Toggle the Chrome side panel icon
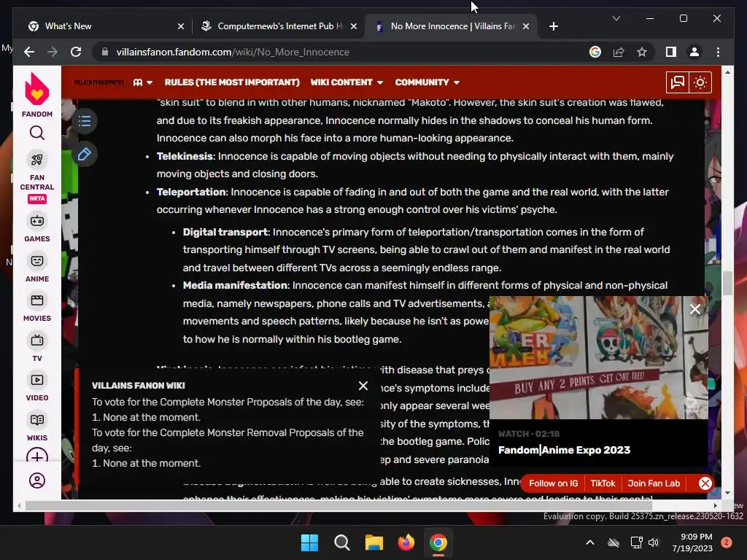The width and height of the screenshot is (747, 560). [x=671, y=52]
